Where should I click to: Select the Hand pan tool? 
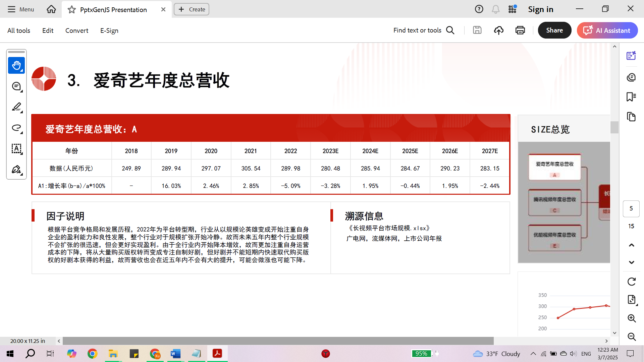point(16,65)
